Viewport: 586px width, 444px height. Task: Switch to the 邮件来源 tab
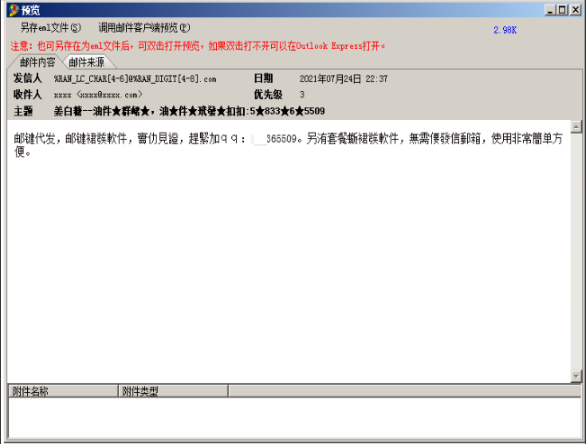[87, 62]
